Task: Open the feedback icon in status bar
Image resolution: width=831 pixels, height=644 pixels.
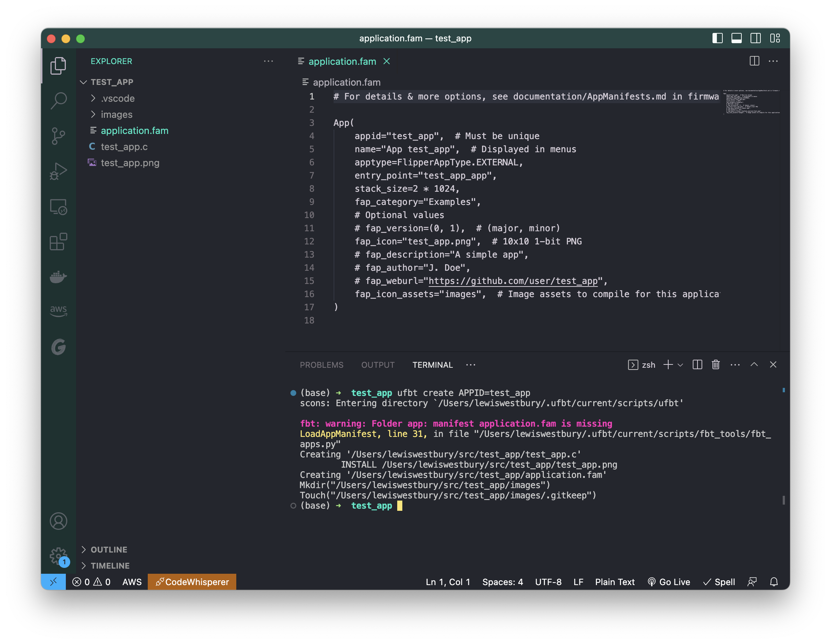Action: point(752,582)
